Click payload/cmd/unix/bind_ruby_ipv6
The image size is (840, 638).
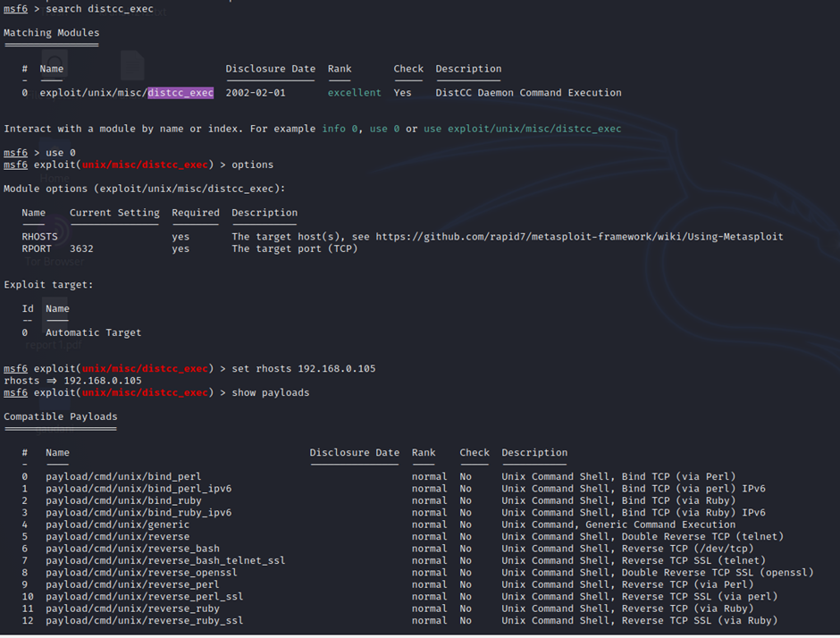pyautogui.click(x=139, y=513)
